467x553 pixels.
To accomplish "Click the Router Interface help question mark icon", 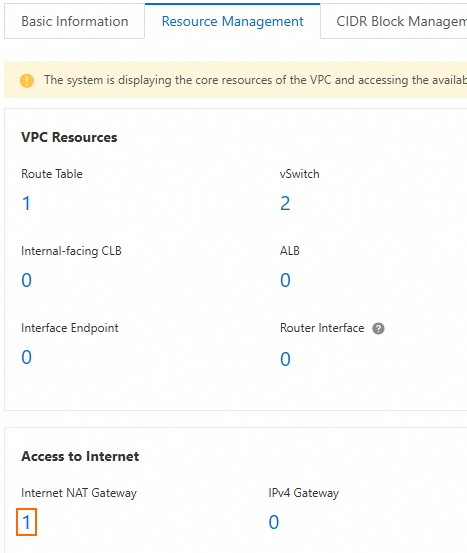I will coord(378,328).
